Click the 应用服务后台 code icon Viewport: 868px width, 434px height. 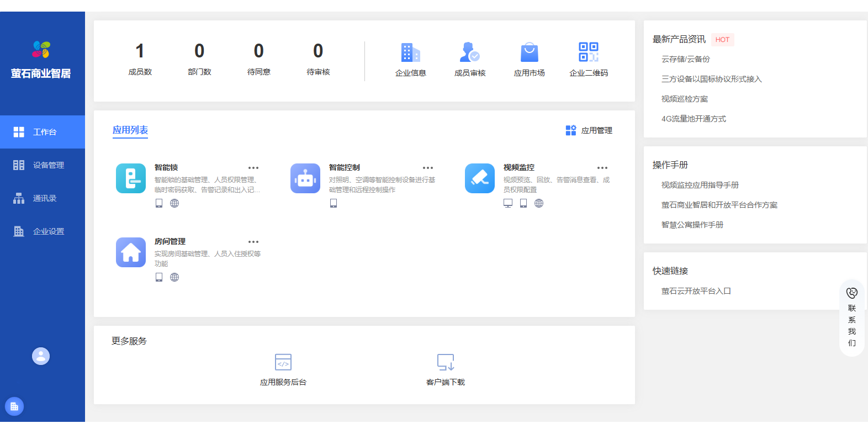(283, 362)
